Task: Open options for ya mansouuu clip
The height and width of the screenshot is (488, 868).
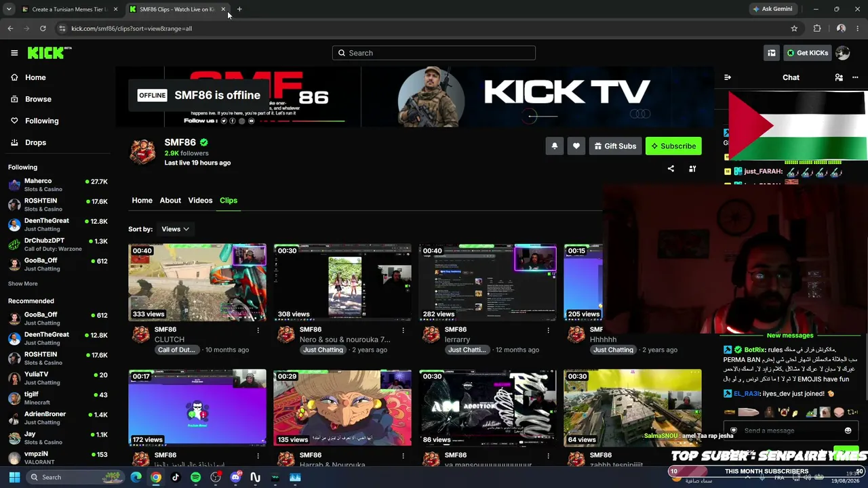Action: pos(548,455)
